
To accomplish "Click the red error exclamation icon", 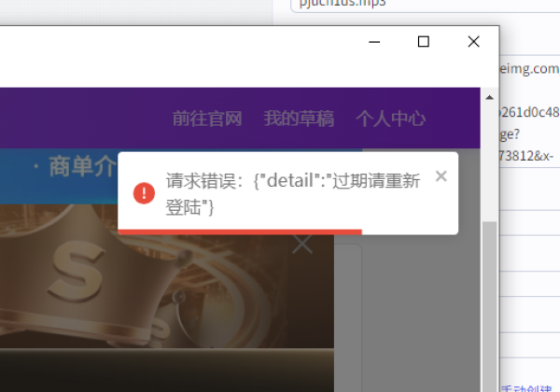I will click(144, 193).
